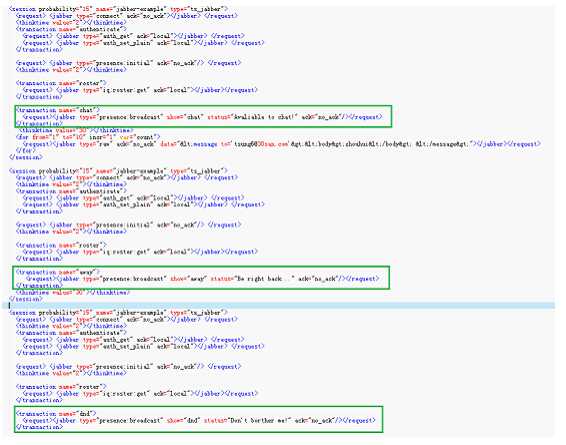Click the transaction name="chat" opening tag
Viewport: 566px width, 445px height.
[57, 110]
